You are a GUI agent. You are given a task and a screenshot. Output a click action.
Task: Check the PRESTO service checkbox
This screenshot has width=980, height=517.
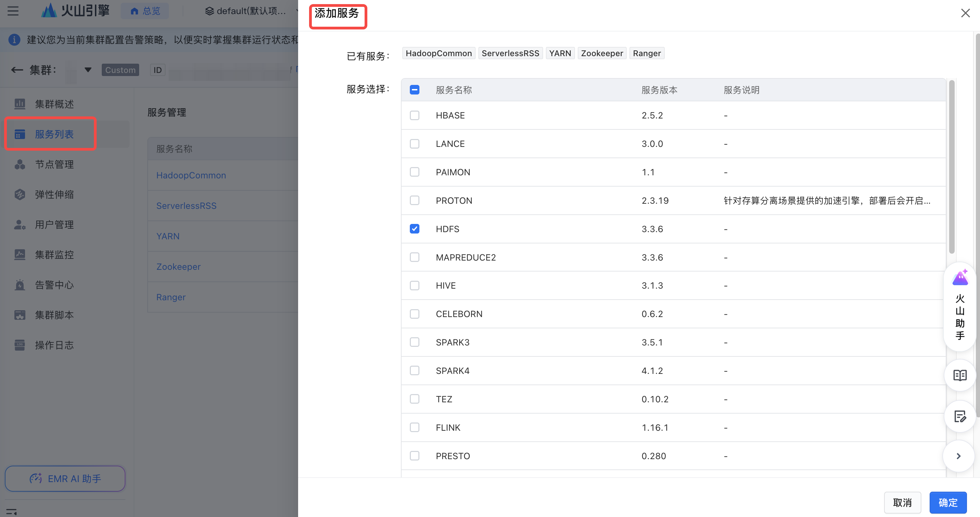click(x=415, y=456)
